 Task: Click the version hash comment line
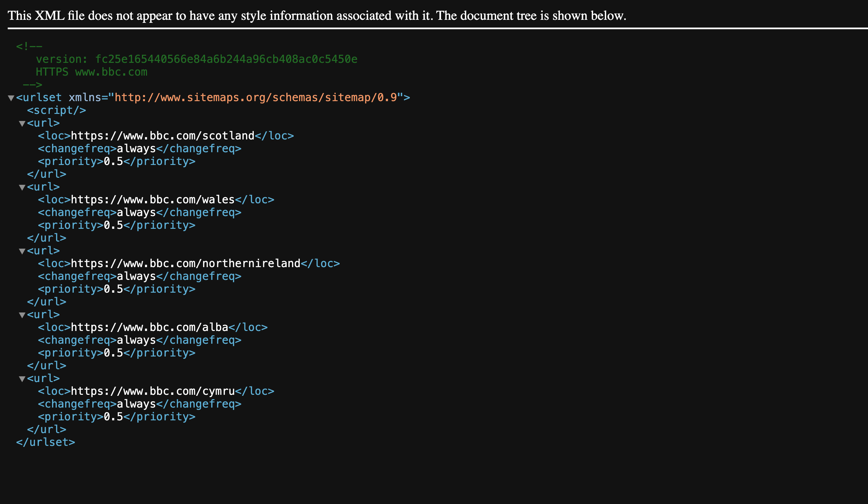(x=196, y=59)
